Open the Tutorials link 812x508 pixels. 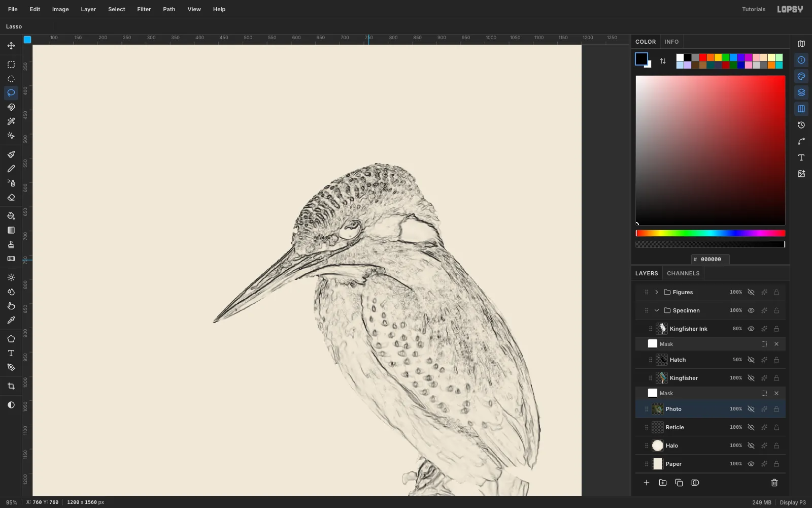pos(754,9)
